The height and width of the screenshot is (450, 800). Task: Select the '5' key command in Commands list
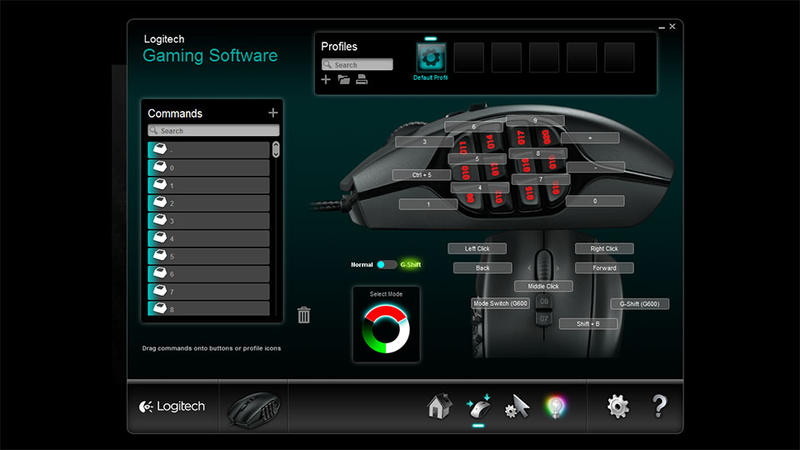[209, 256]
